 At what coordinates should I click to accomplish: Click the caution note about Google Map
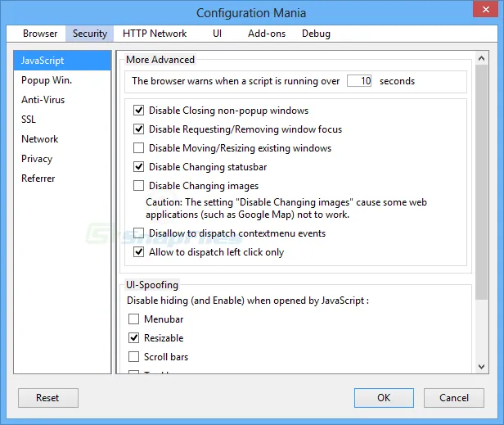[x=286, y=208]
